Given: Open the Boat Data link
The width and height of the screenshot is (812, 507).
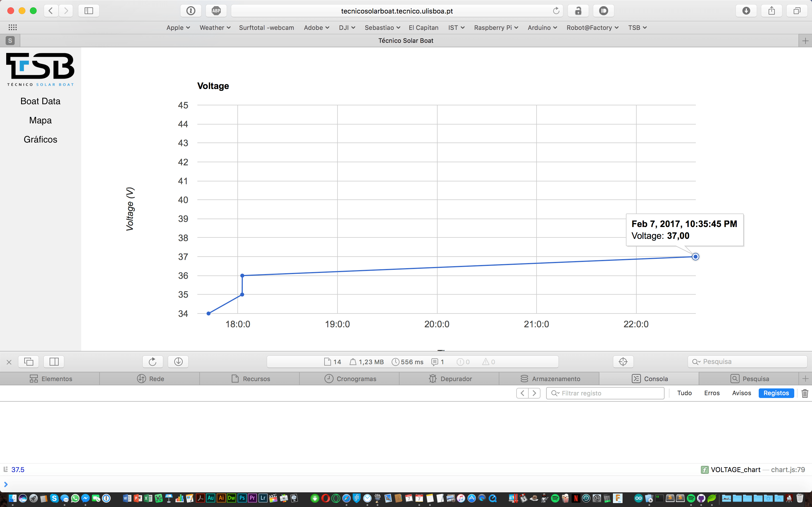Looking at the screenshot, I should tap(40, 101).
